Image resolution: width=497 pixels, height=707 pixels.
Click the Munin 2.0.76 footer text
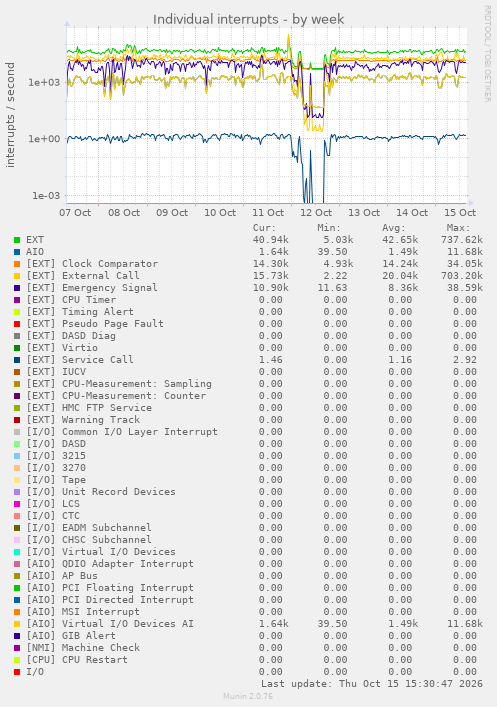coord(248,696)
